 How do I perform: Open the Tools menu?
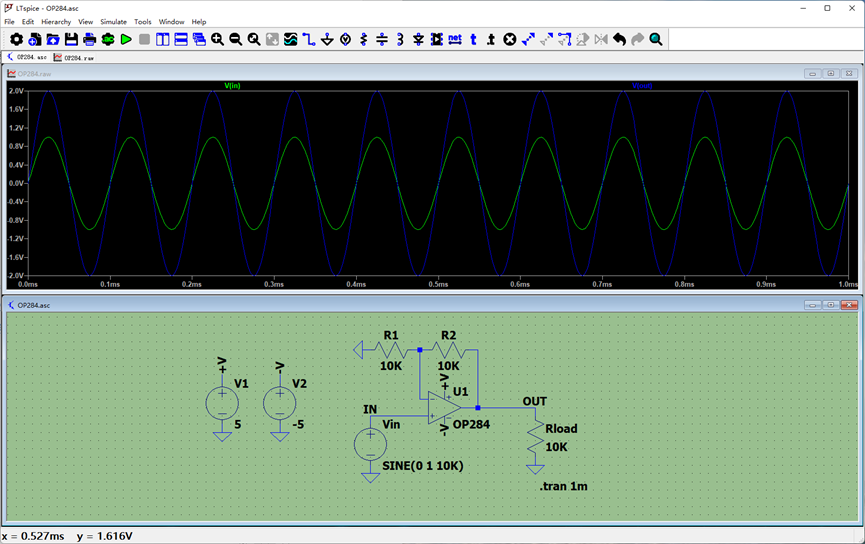pyautogui.click(x=142, y=22)
